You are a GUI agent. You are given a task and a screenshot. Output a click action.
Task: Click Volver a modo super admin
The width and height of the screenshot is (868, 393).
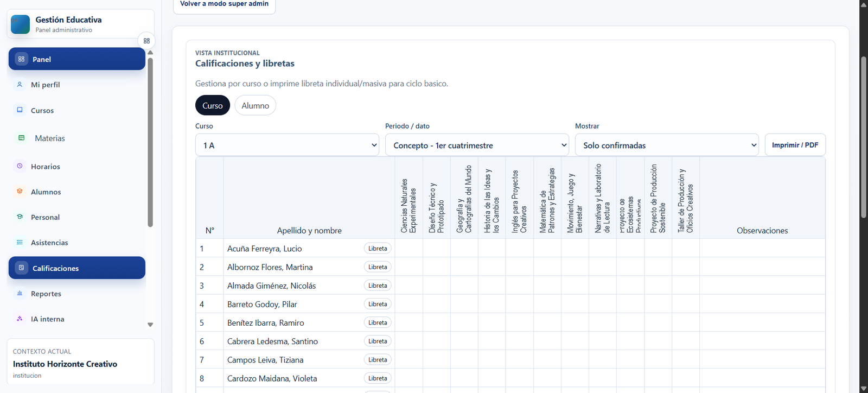[x=224, y=4]
